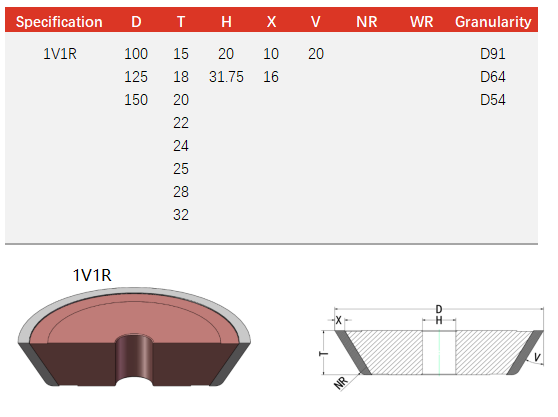The width and height of the screenshot is (558, 417).
Task: Select granularity D54
Action: (x=493, y=100)
